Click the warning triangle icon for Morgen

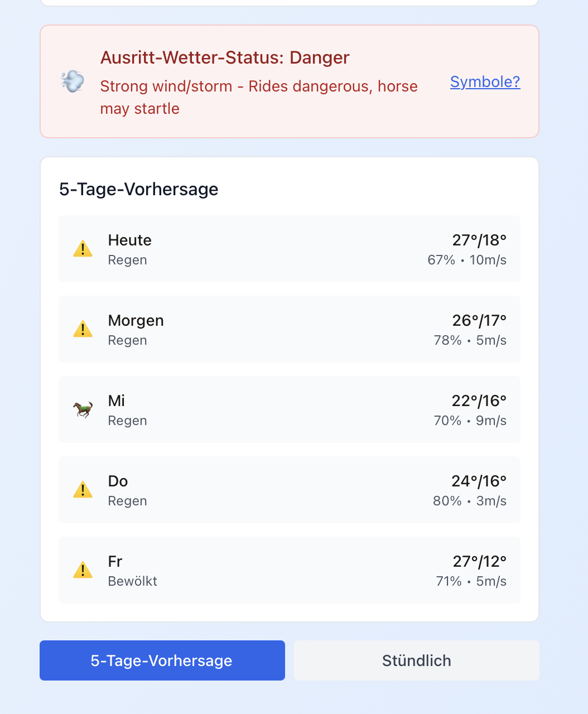83,329
